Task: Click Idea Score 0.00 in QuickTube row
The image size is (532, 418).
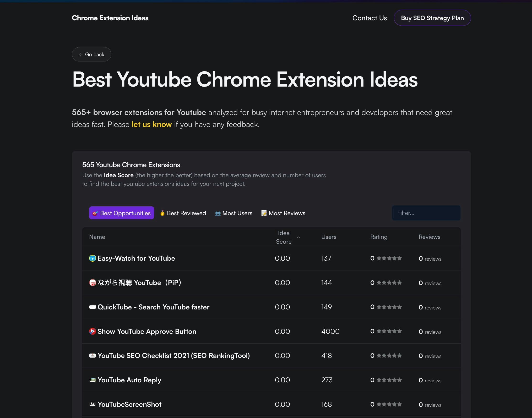Action: click(x=282, y=307)
